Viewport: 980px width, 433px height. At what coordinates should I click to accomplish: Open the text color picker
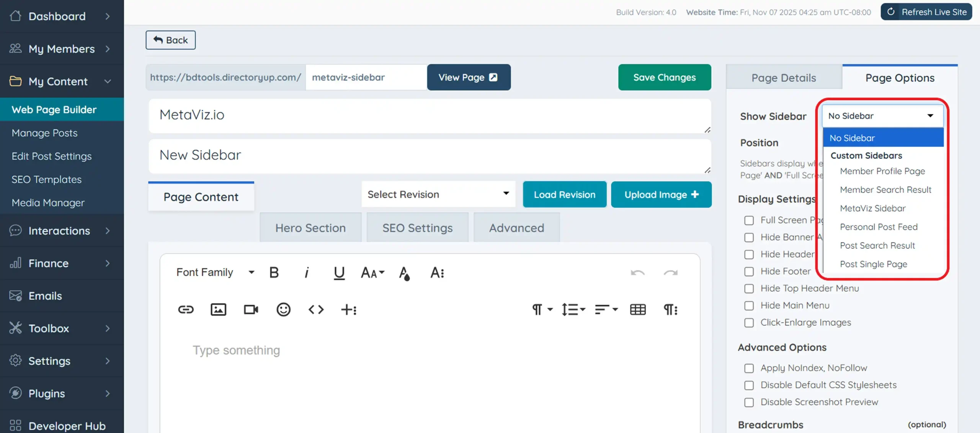click(x=404, y=273)
